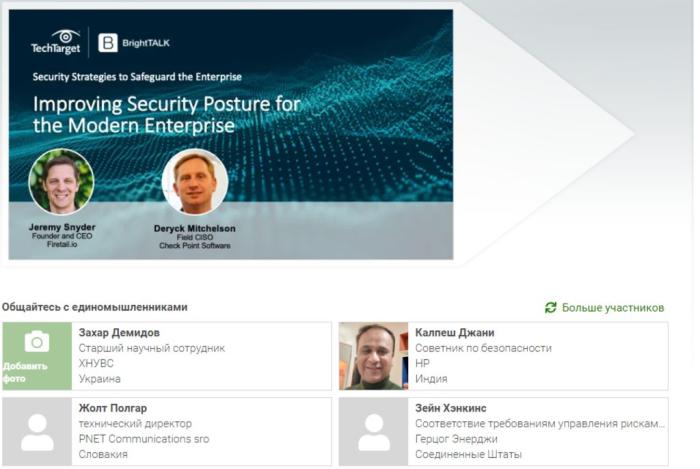This screenshot has width=700, height=469.
Task: Open the name Жолт Полгар
Action: pos(112,408)
